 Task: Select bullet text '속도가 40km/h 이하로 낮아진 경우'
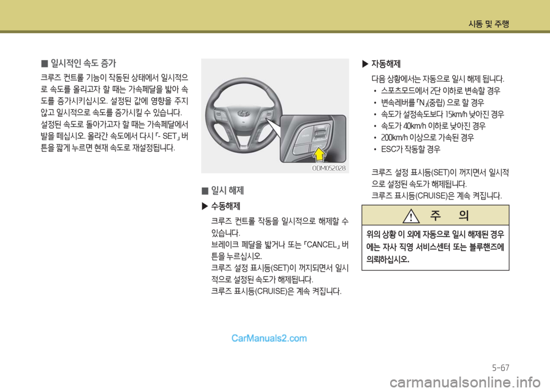[x=433, y=126]
